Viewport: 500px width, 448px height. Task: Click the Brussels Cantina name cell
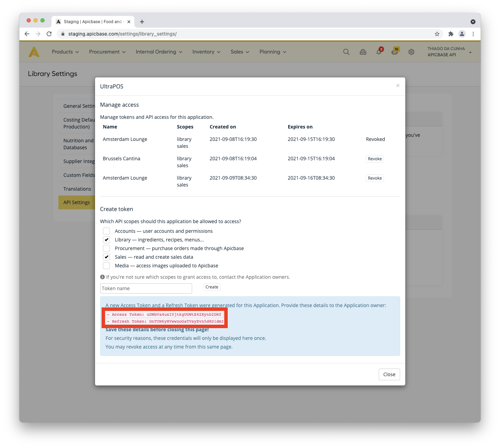tap(122, 159)
